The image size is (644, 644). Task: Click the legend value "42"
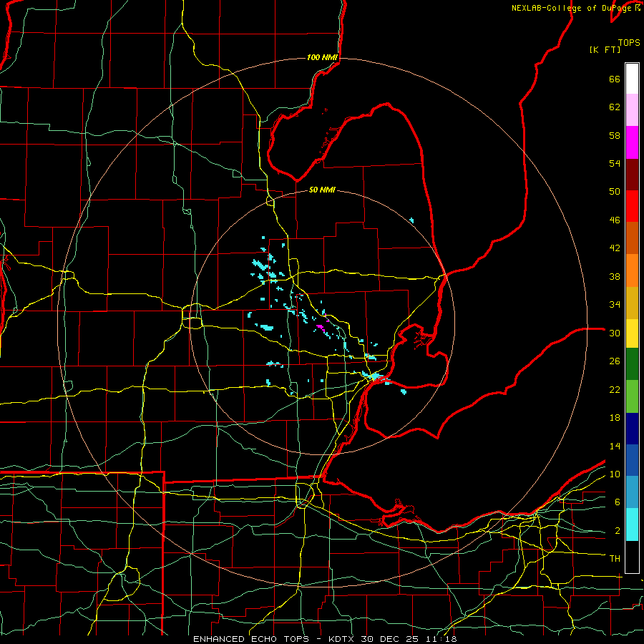pyautogui.click(x=615, y=248)
